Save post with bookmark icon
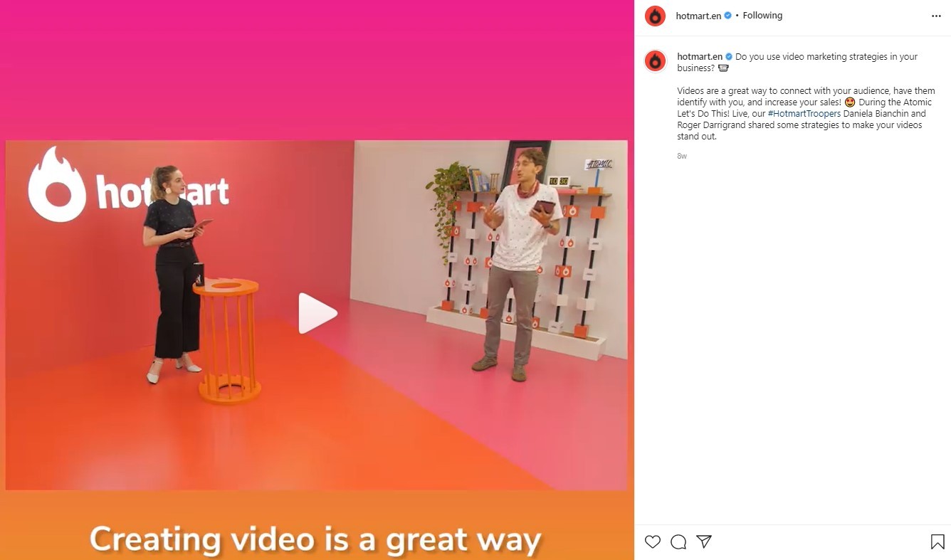 [x=937, y=542]
